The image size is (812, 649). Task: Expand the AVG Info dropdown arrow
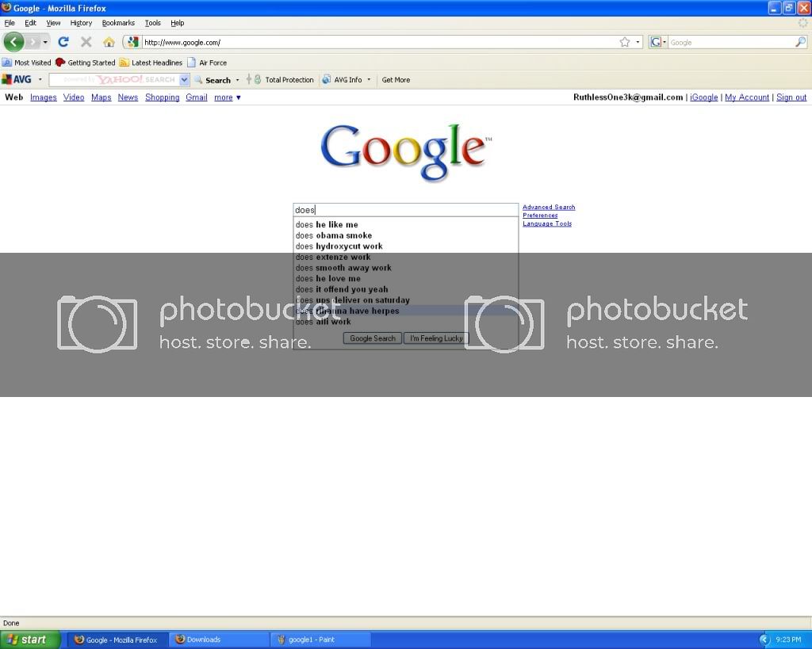point(369,80)
